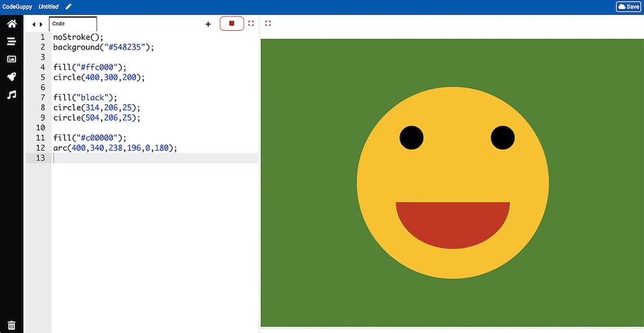
Task: Click the left arrow to previous code page
Action: (x=33, y=24)
